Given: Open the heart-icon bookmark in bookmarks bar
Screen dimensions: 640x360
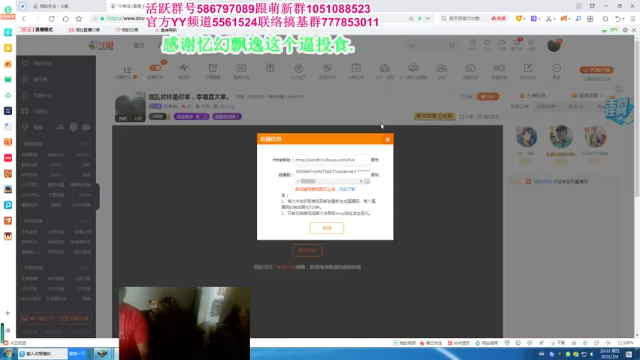Looking at the screenshot, I should [x=127, y=30].
